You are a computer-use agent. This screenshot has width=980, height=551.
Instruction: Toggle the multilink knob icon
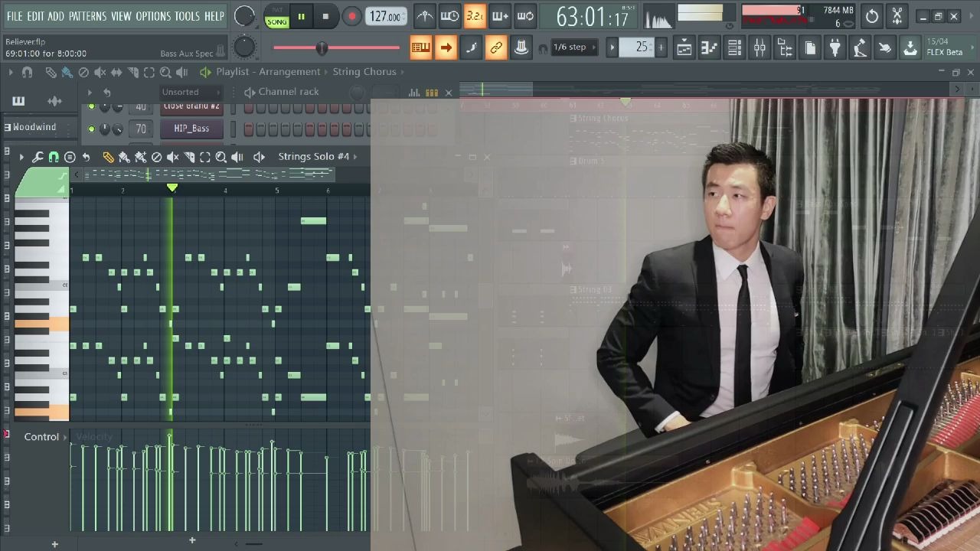click(521, 47)
